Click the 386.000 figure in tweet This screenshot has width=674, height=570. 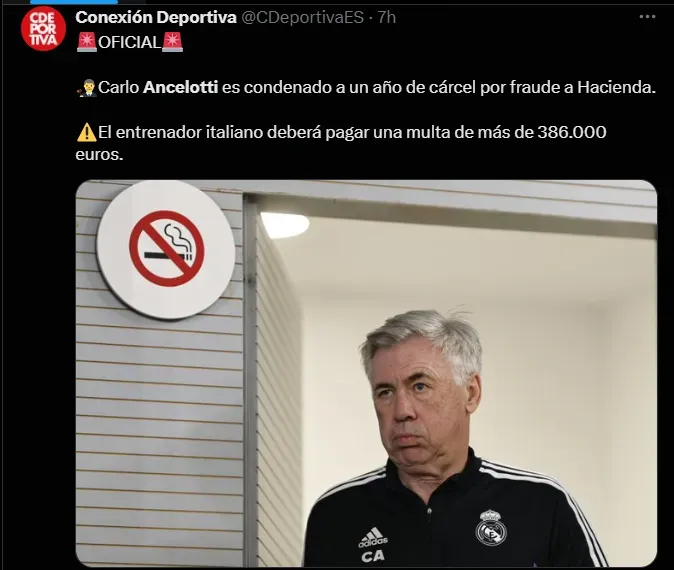[572, 132]
